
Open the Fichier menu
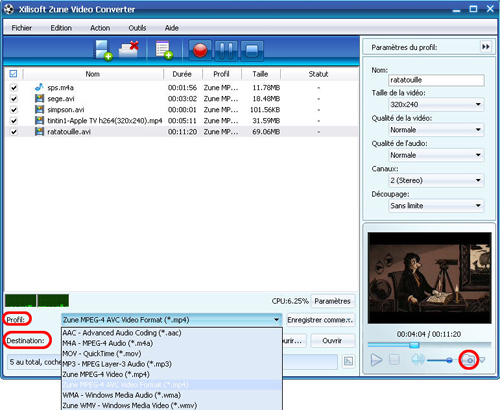[22, 28]
